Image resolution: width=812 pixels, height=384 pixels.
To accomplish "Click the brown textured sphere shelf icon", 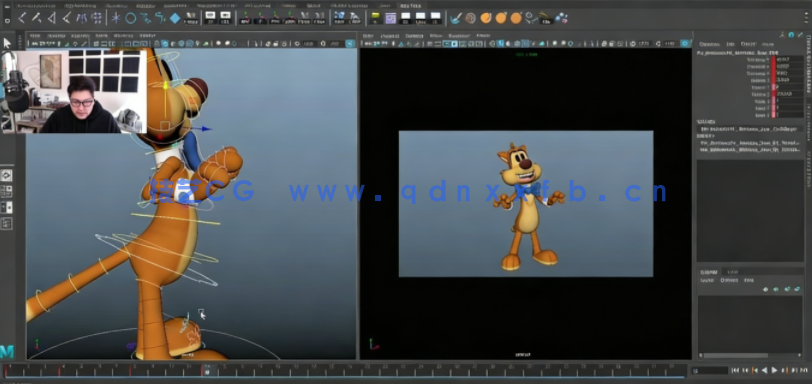I will (x=470, y=18).
